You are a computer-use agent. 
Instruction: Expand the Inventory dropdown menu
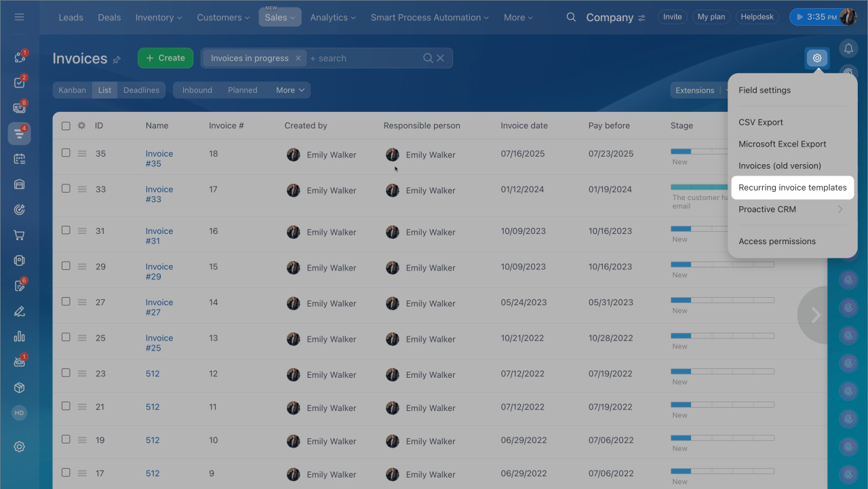click(159, 18)
